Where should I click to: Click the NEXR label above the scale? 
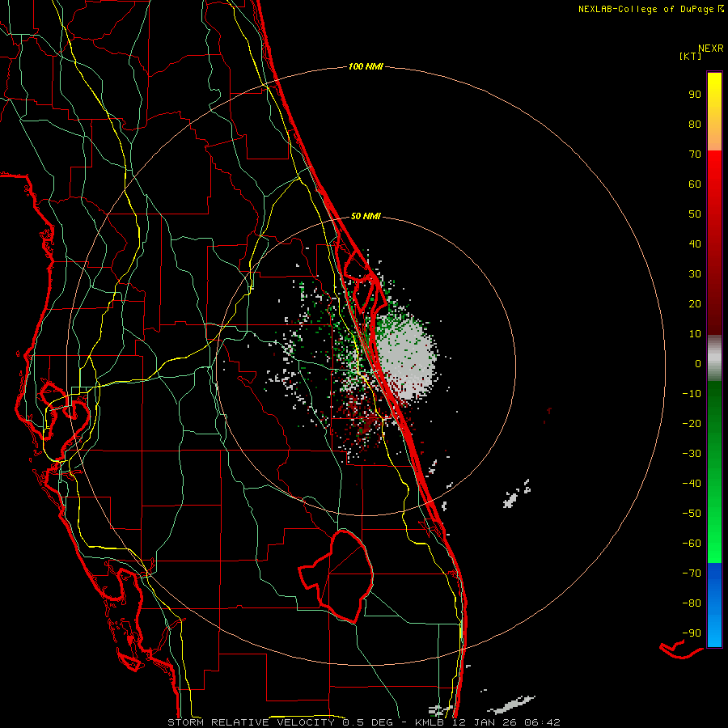pos(710,49)
